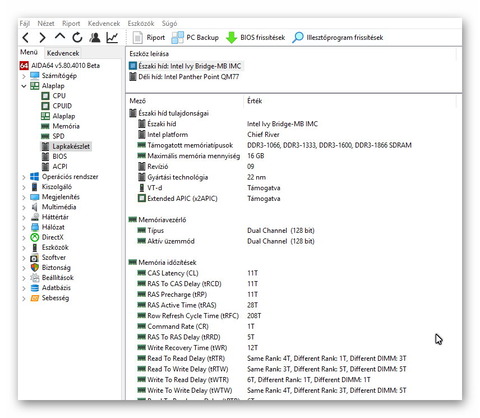The image size is (480, 418).
Task: Go back with the left arrow icon
Action: (x=26, y=38)
